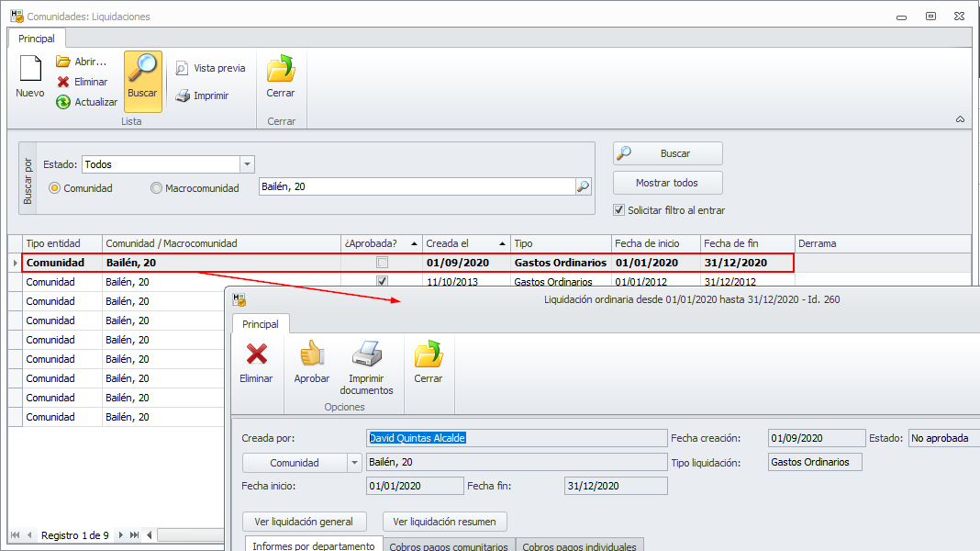This screenshot has height=551, width=980.
Task: Click the Buscar button in the filter panel
Action: coord(667,153)
